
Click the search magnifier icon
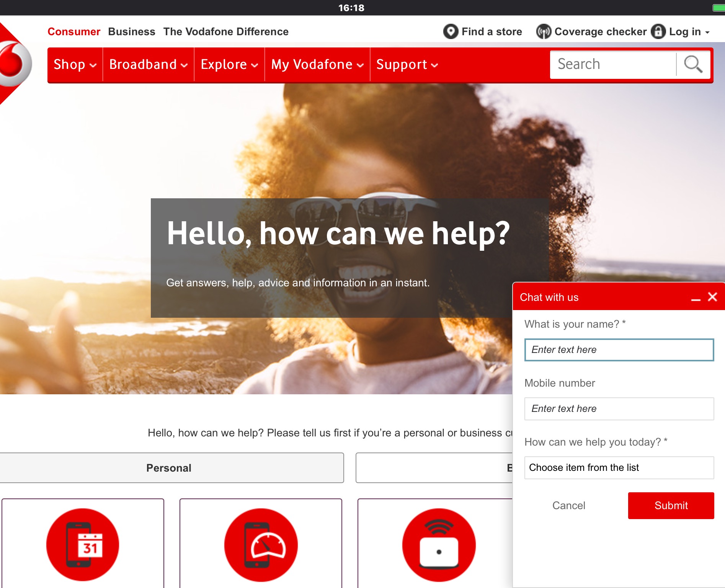pos(693,64)
